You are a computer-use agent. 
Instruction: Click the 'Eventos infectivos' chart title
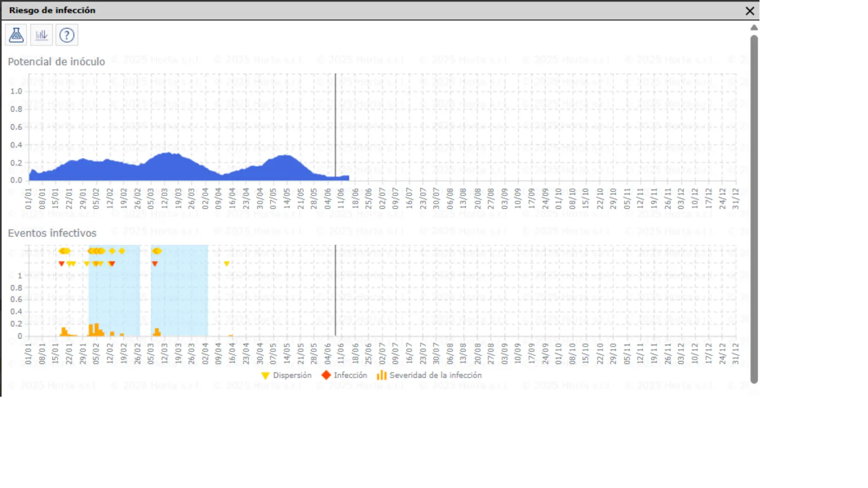[52, 233]
